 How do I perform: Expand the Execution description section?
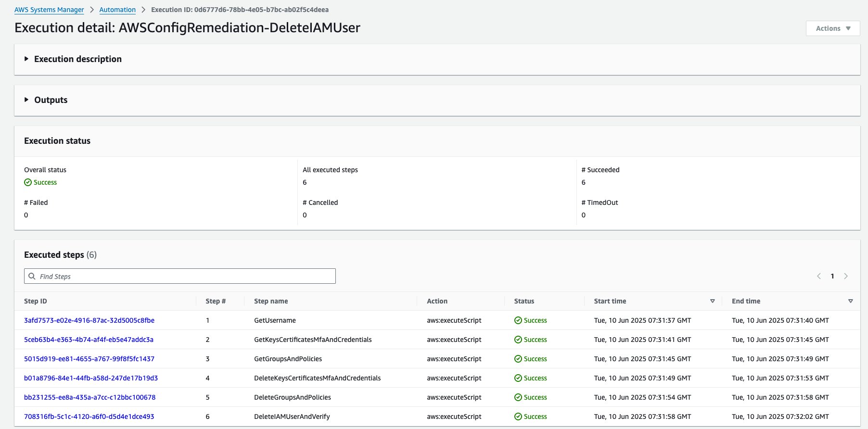pos(26,59)
